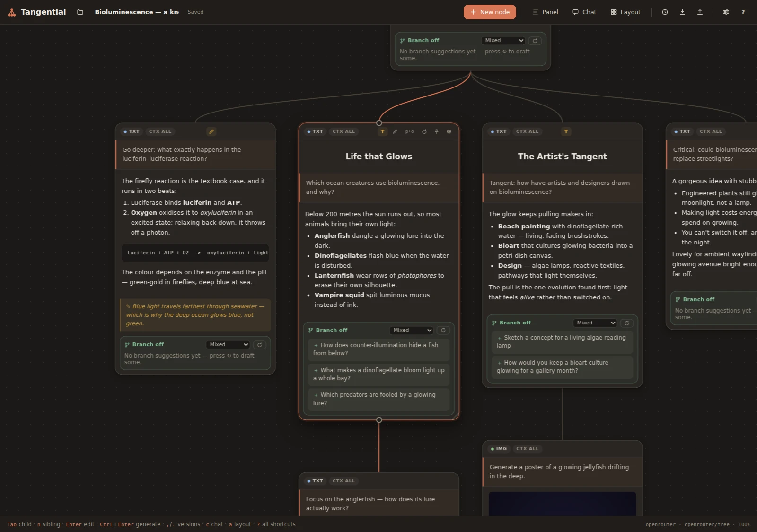Open node settings on Life that Glows
The image size is (757, 532).
coord(449,131)
